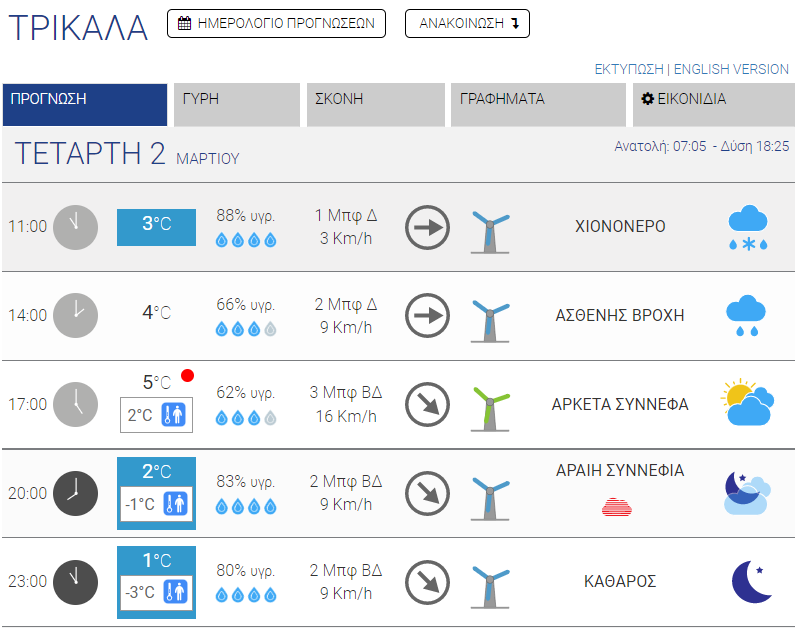This screenshot has width=807, height=628.
Task: Click the red fog icon under ΑΡΑΙΗ ΣΥΝΝΕΦΙΑ
Action: pos(617,506)
